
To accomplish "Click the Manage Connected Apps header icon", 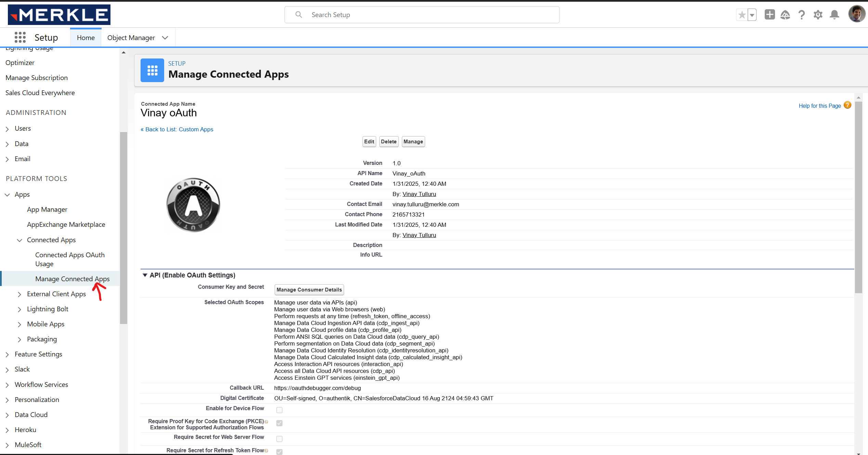I will tap(152, 70).
